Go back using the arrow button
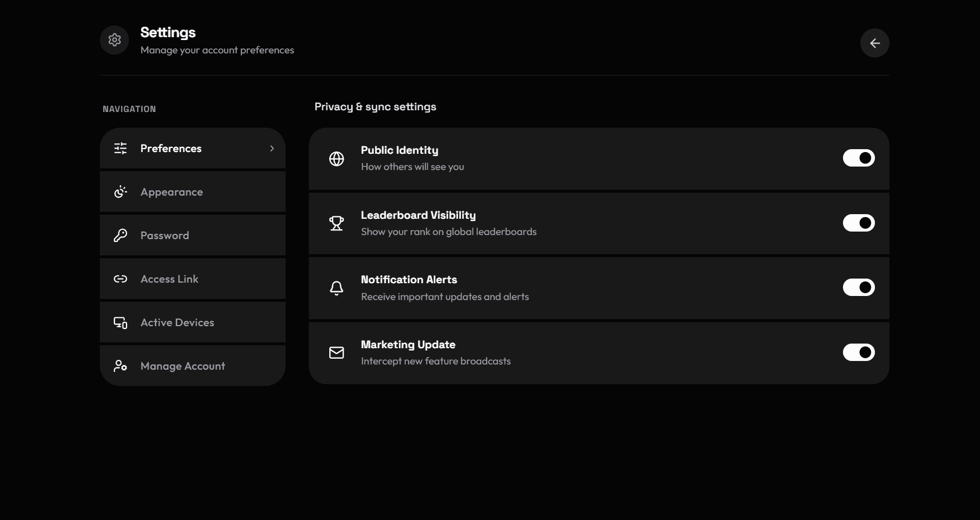The width and height of the screenshot is (980, 520). 874,43
